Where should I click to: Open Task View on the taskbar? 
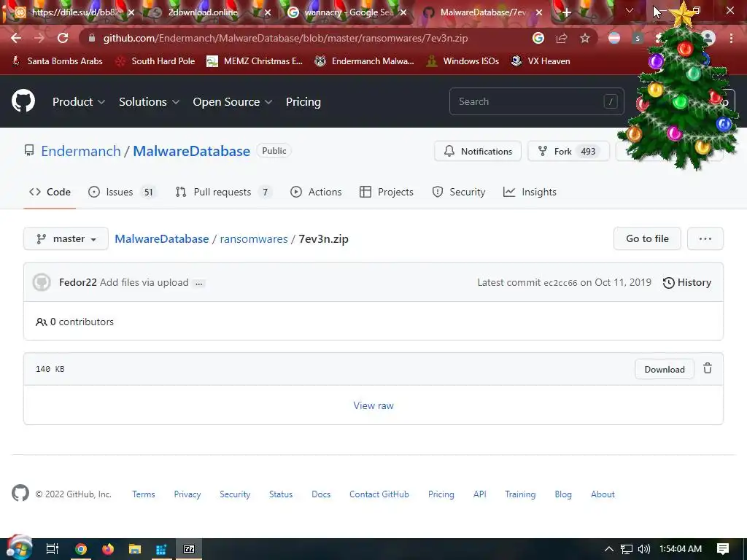coord(53,549)
